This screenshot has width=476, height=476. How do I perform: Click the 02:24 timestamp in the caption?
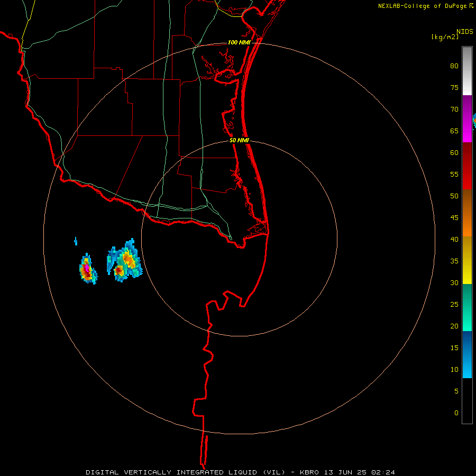tap(383, 472)
